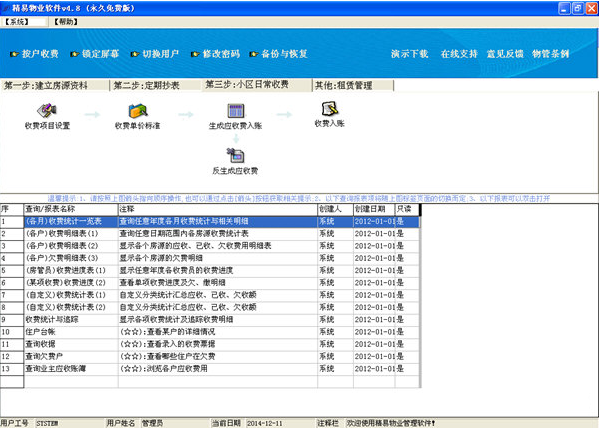Click row number 13 cell
Image resolution: width=601 pixels, height=429 pixels.
[x=12, y=368]
